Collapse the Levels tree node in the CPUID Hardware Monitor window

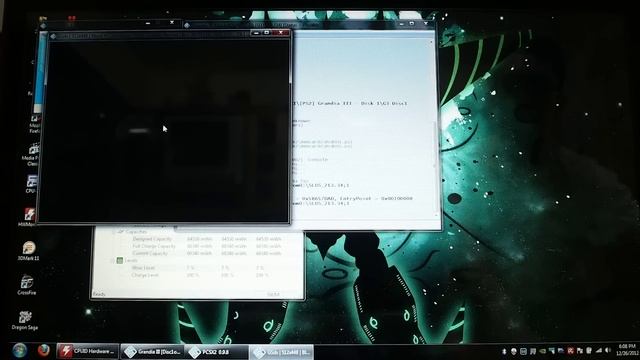(x=113, y=260)
